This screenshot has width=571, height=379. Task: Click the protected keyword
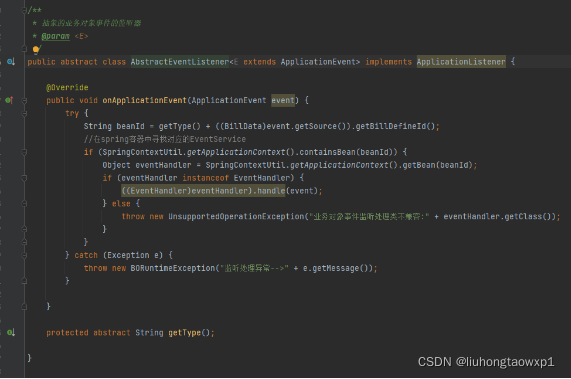click(67, 333)
